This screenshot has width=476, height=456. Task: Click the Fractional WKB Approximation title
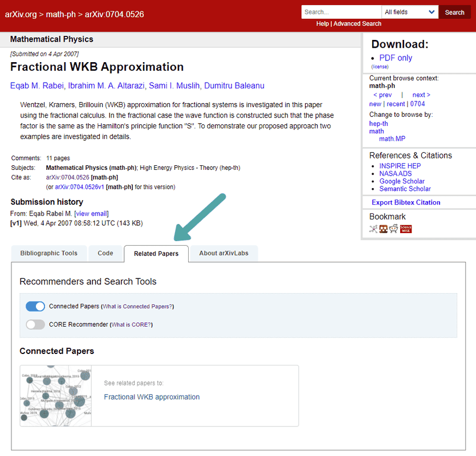tap(97, 67)
